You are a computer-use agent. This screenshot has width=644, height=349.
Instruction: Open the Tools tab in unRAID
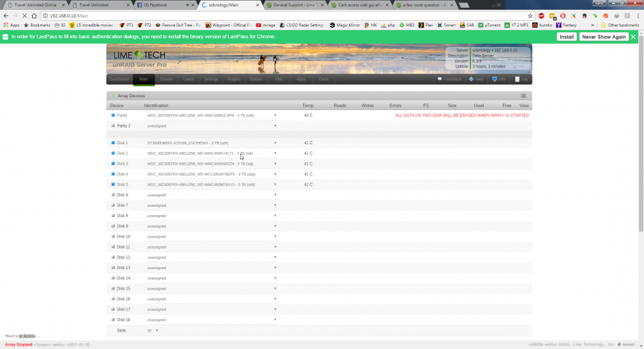coord(324,79)
